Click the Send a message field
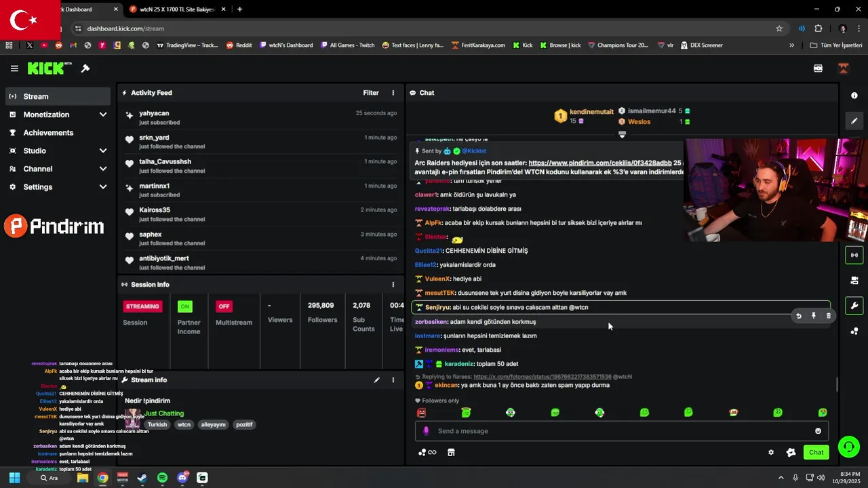The image size is (868, 488). (x=621, y=431)
